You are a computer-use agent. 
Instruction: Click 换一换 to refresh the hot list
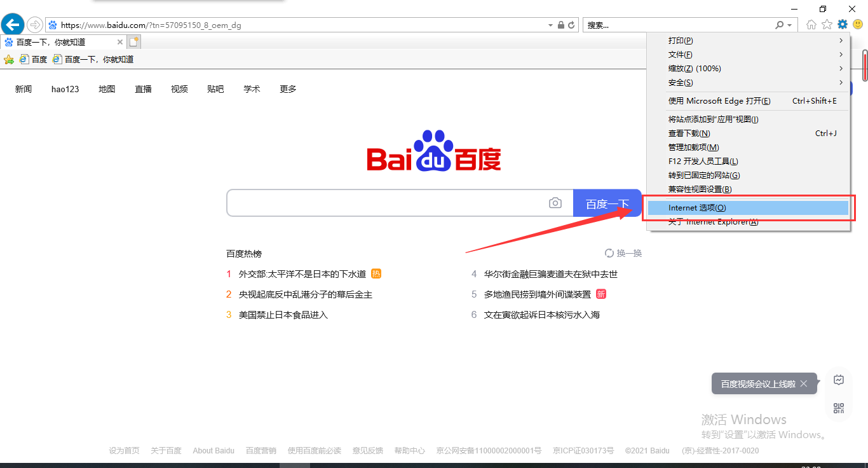(x=623, y=252)
